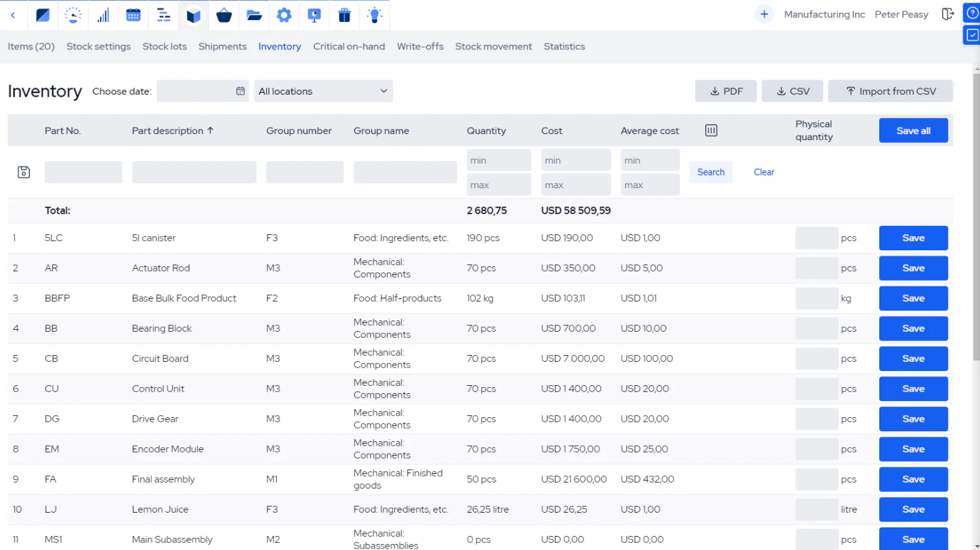Click the Average cost min filter field
980x550 pixels.
pyautogui.click(x=650, y=160)
